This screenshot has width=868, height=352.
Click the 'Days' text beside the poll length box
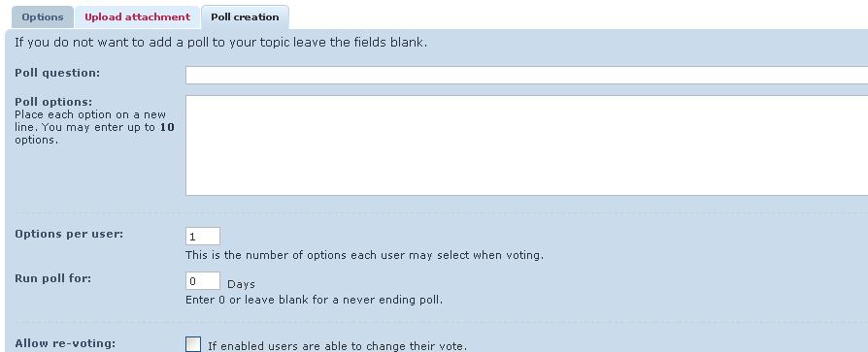point(242,284)
